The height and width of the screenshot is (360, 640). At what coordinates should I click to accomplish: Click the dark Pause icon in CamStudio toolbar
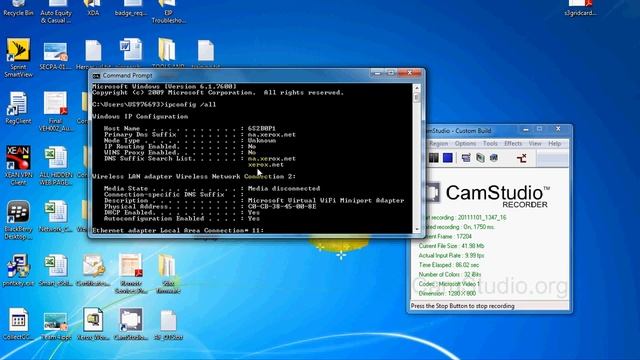point(433,158)
